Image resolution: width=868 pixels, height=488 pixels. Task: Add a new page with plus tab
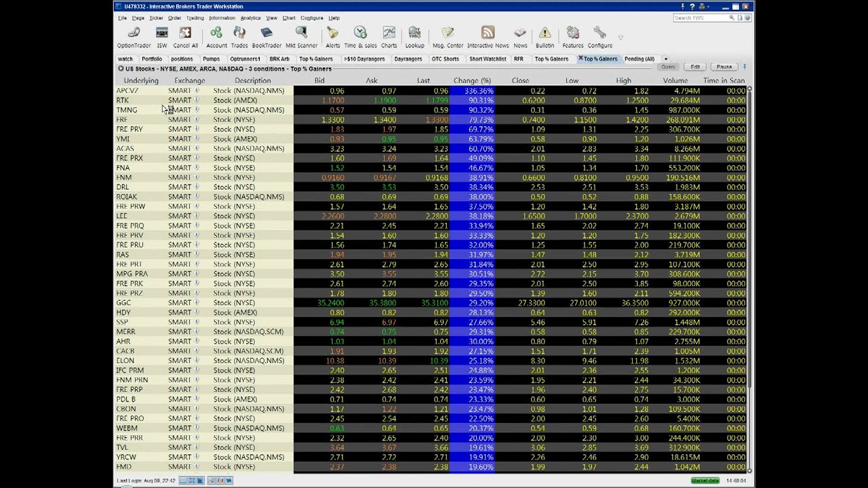point(666,59)
